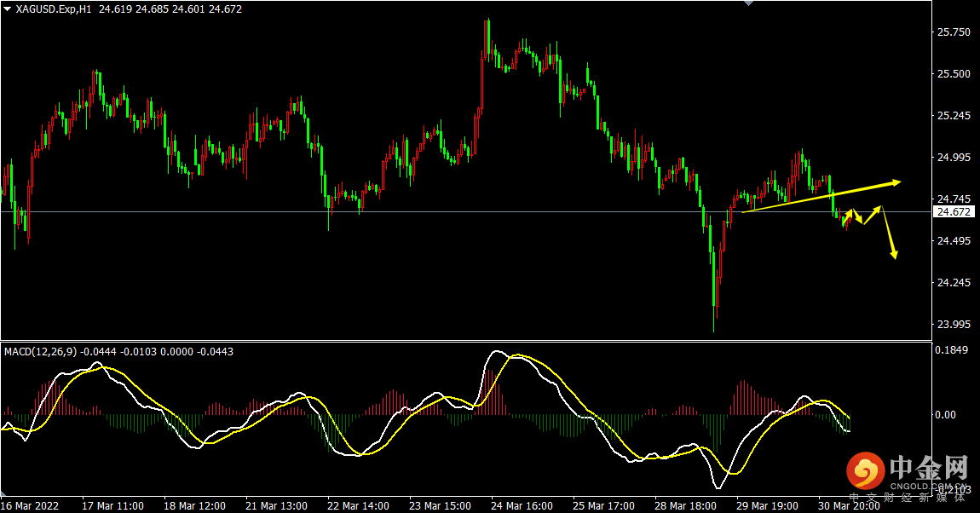
Task: Click the 21 Mar 13:00 time label
Action: click(276, 505)
